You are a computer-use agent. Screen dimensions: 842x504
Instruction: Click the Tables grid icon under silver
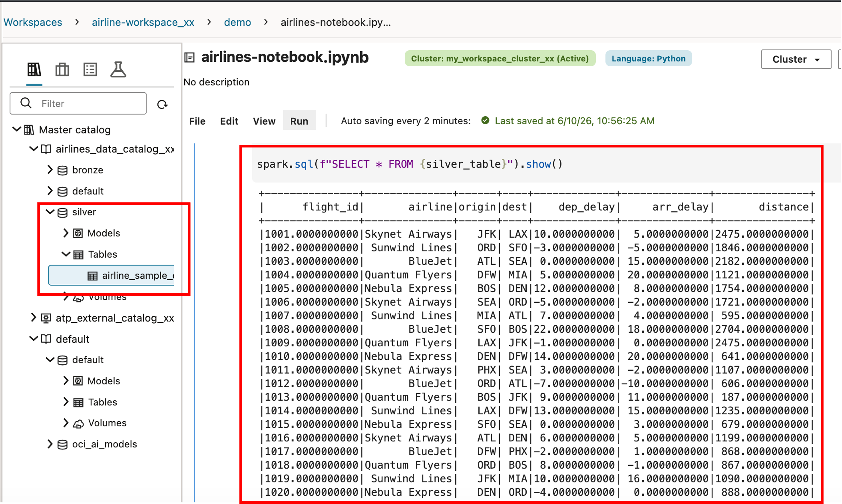(79, 255)
